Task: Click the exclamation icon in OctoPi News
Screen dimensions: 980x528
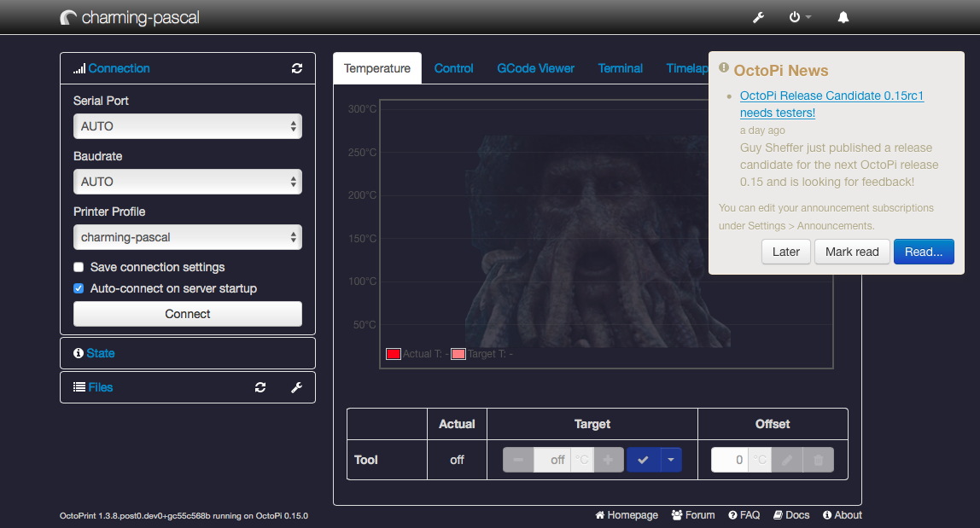Action: click(x=724, y=67)
